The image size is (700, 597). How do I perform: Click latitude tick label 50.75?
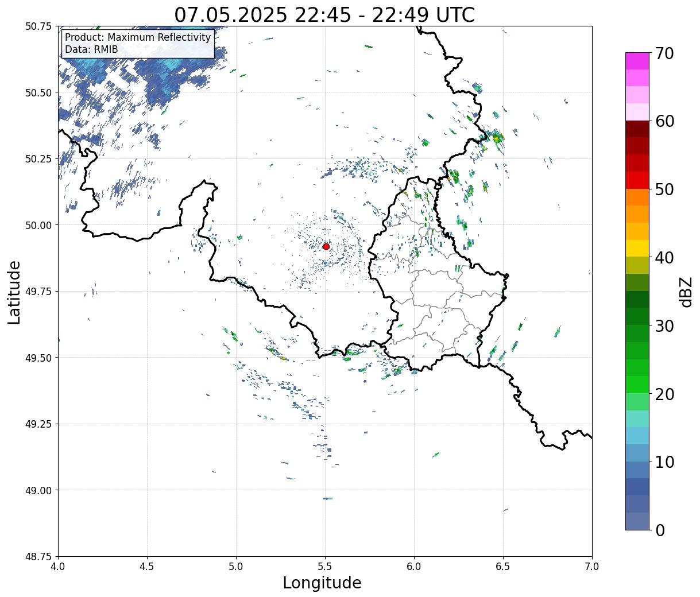tap(38, 26)
